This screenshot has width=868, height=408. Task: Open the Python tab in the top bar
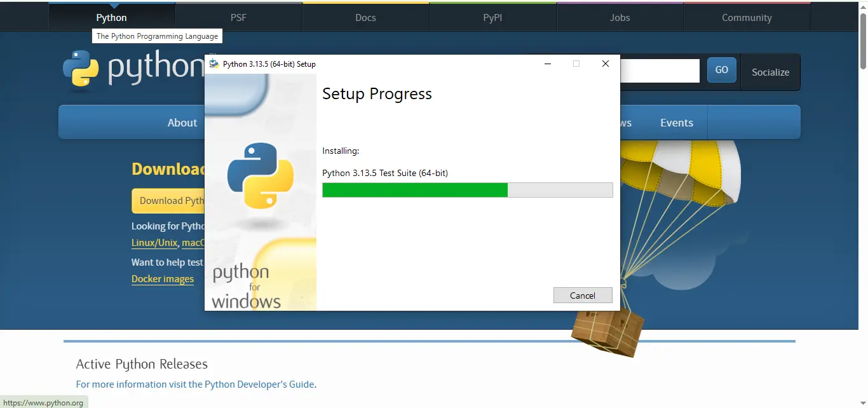112,17
